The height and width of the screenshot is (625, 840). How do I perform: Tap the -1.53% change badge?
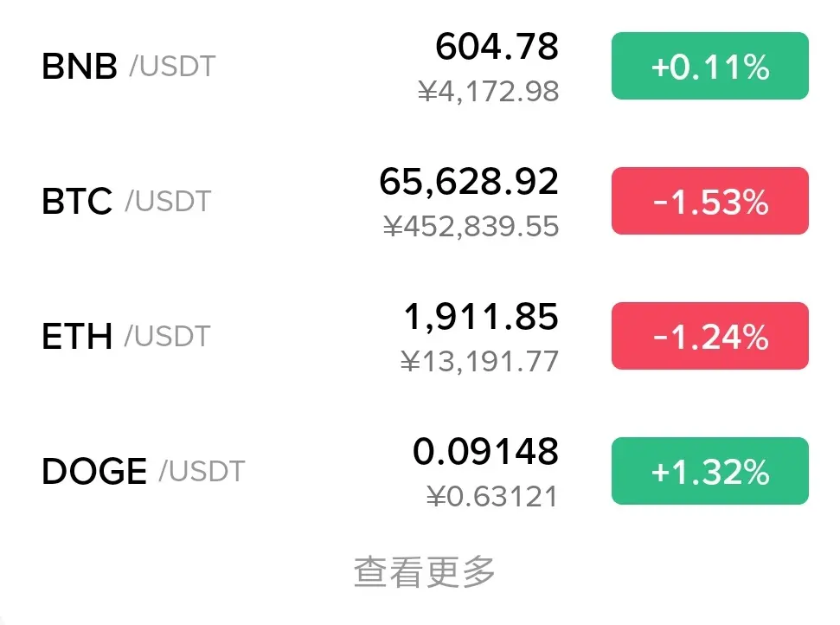[x=710, y=201]
